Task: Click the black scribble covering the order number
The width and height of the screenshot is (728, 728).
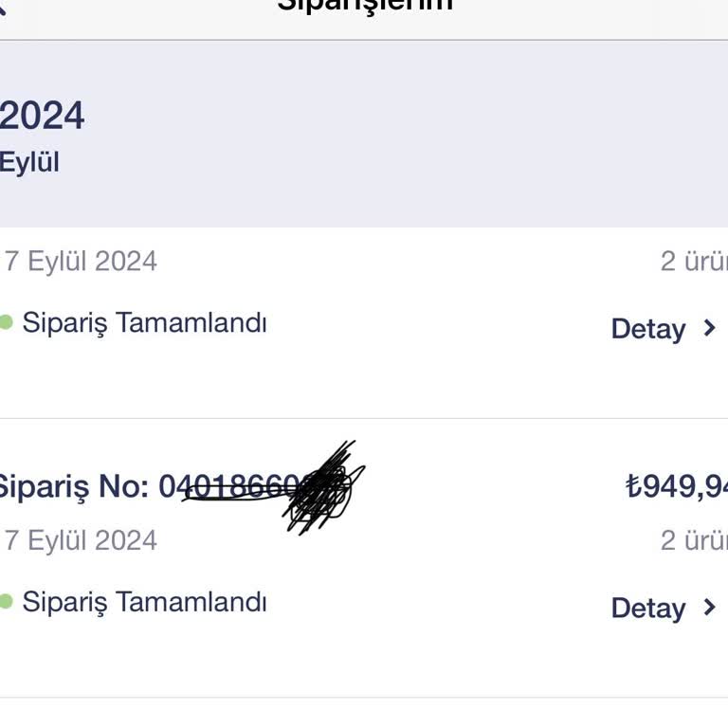Action: [320, 488]
